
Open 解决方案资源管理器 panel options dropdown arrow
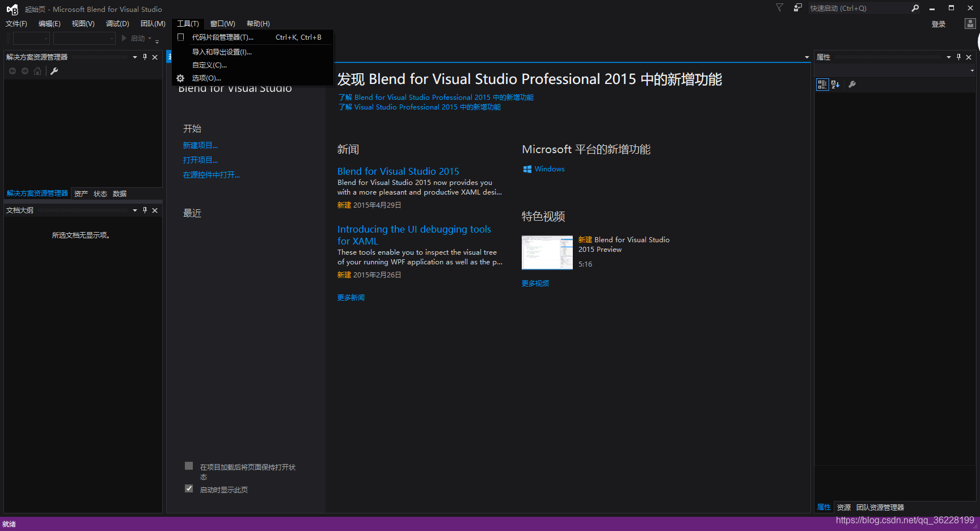[135, 57]
